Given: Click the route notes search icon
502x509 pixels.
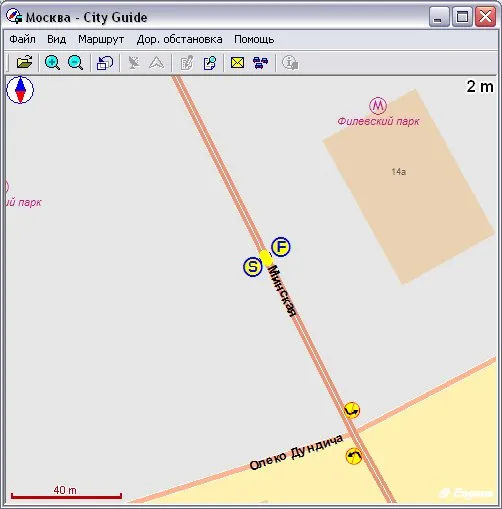Looking at the screenshot, I should coord(210,62).
